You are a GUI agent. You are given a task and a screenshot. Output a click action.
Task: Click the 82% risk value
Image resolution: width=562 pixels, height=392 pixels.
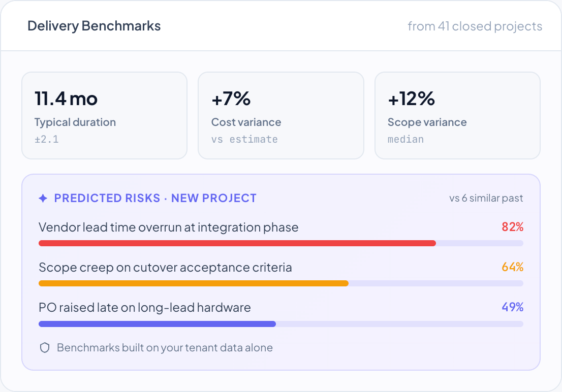[513, 227]
